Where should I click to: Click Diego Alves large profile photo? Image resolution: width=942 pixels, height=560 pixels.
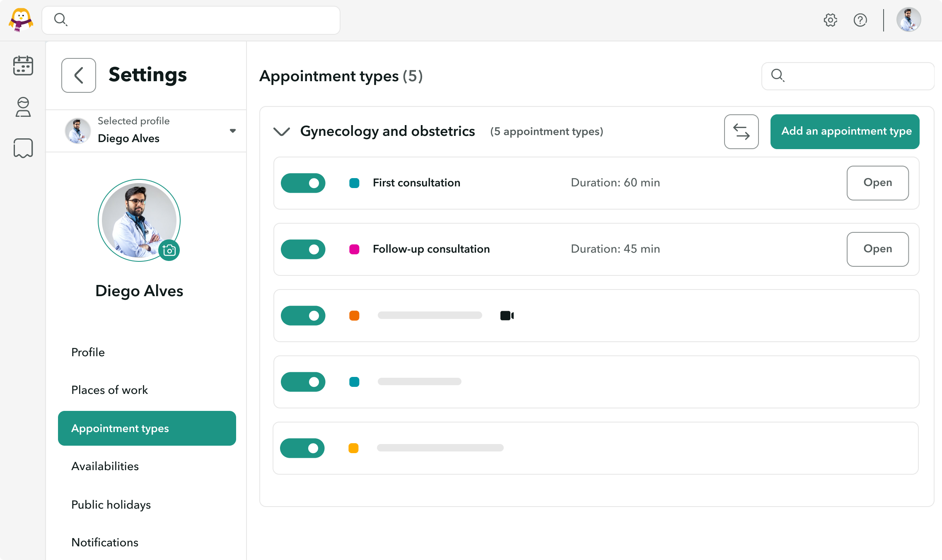tap(139, 220)
